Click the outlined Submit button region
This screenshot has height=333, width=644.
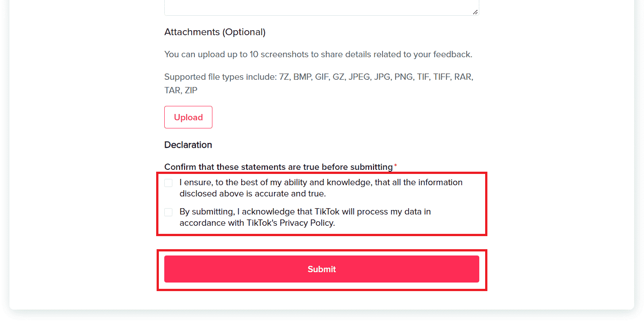(x=321, y=269)
